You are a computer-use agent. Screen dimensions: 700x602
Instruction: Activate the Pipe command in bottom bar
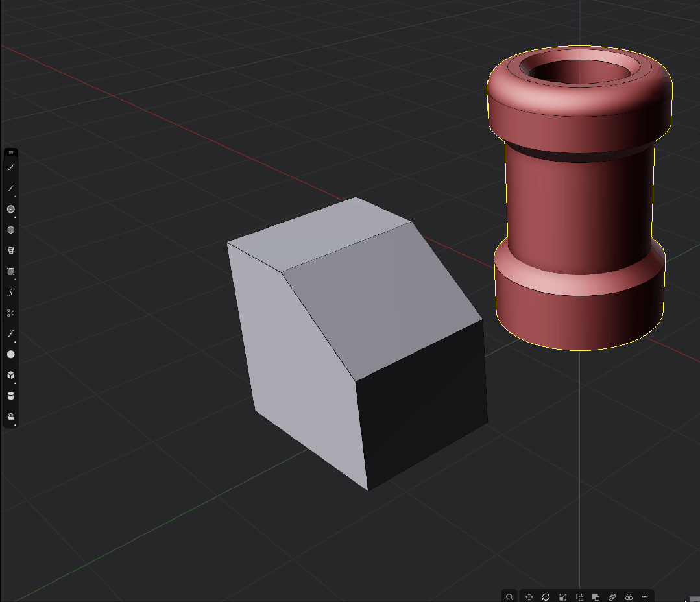click(x=612, y=597)
